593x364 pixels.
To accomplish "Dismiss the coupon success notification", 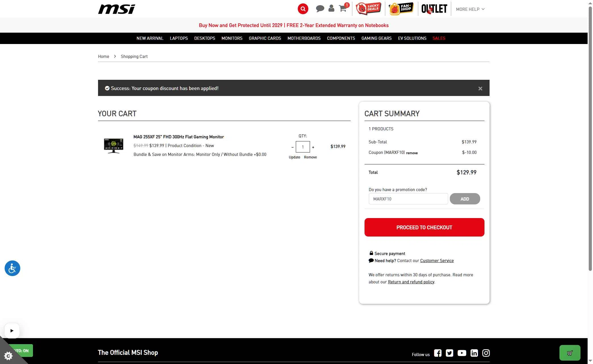I will [480, 89].
